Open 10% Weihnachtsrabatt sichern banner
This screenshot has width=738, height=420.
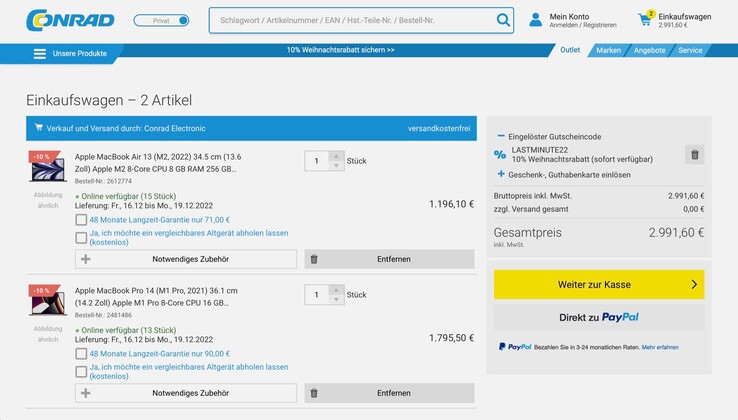tap(340, 50)
